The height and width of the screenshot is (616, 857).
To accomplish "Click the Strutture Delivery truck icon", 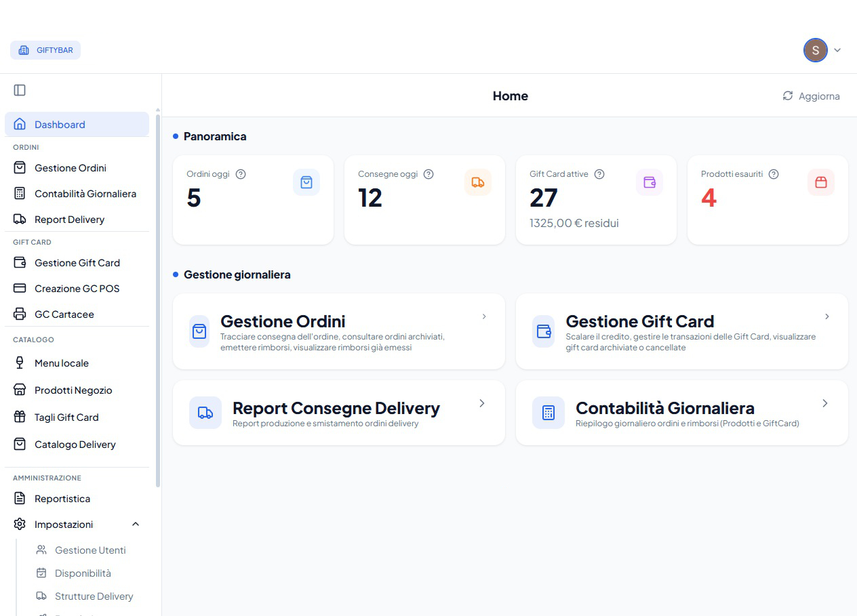I will point(41,596).
